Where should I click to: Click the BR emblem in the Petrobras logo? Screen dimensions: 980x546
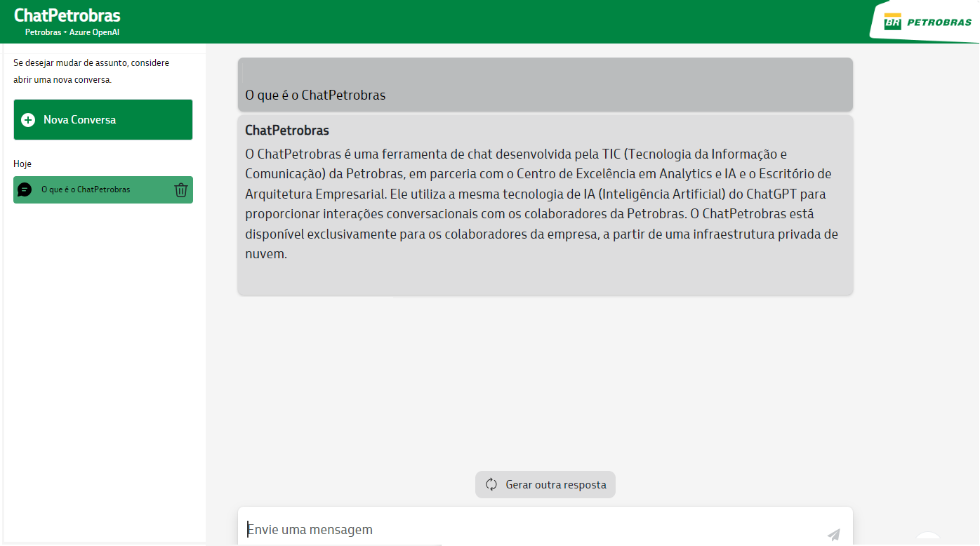892,22
